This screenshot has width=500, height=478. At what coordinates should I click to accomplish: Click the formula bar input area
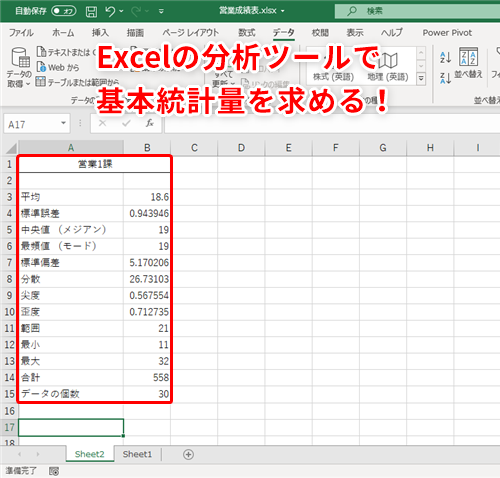coord(332,124)
